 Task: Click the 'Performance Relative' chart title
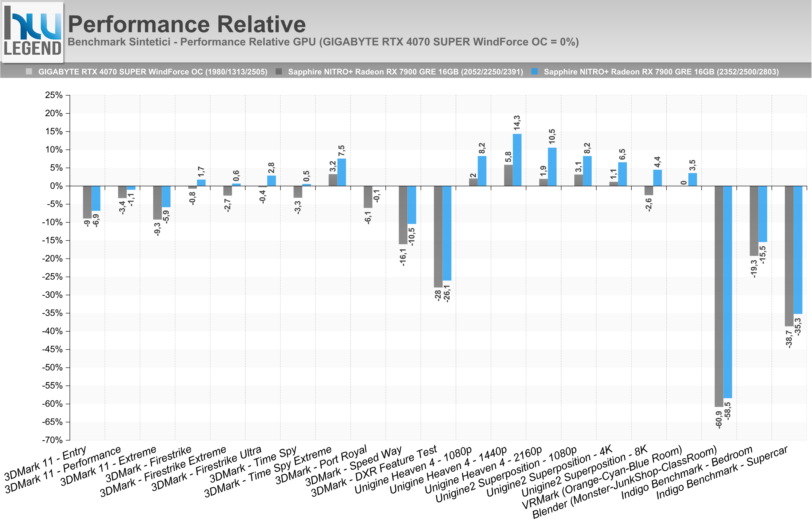(187, 24)
